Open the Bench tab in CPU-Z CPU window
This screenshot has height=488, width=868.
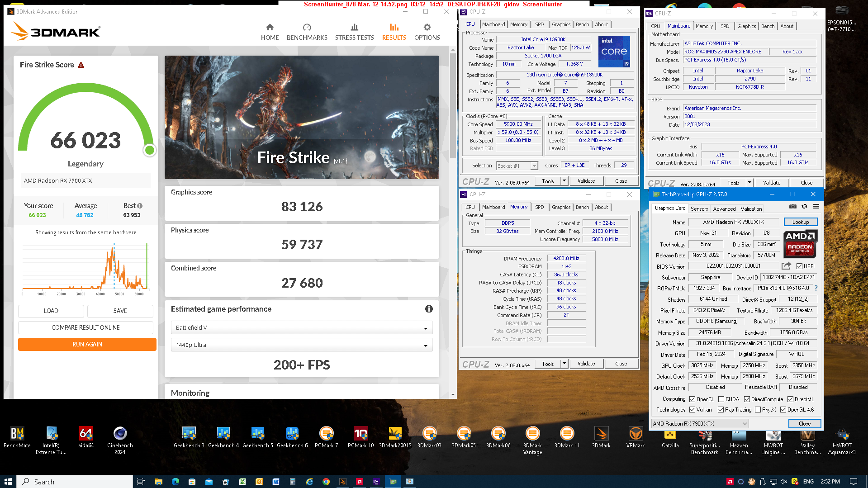pyautogui.click(x=582, y=24)
